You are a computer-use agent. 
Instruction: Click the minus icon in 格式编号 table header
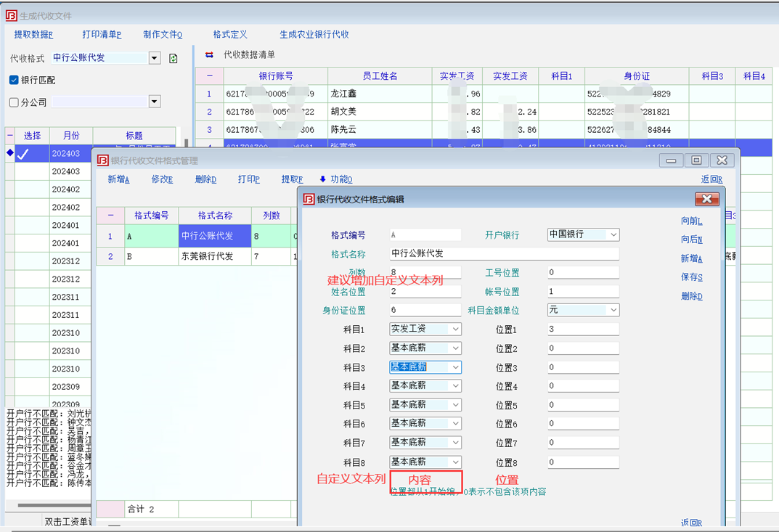pos(110,216)
